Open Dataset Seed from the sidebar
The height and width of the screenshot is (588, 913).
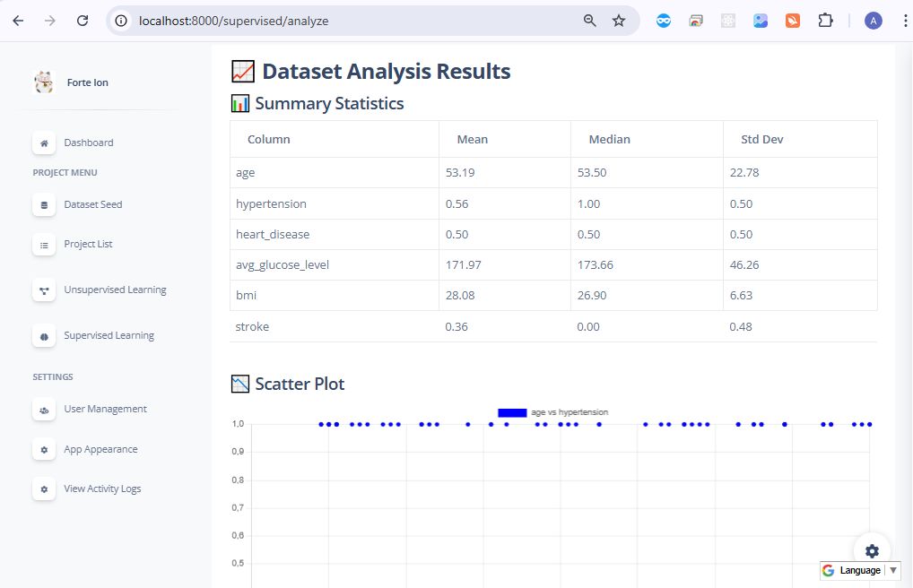(93, 204)
